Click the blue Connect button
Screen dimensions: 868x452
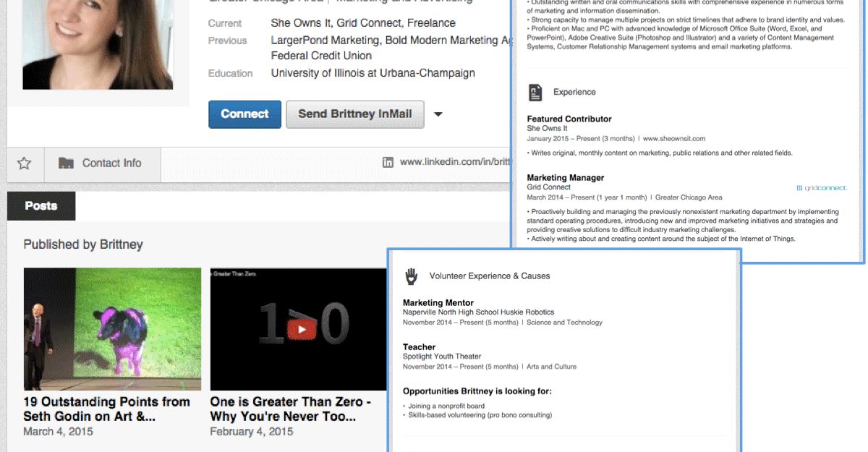click(244, 114)
